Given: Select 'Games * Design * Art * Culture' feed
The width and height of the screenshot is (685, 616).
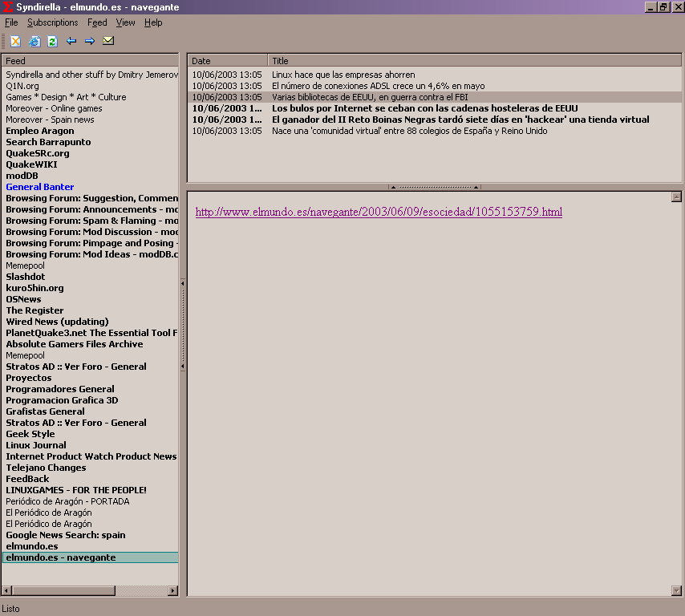Looking at the screenshot, I should click(91, 97).
